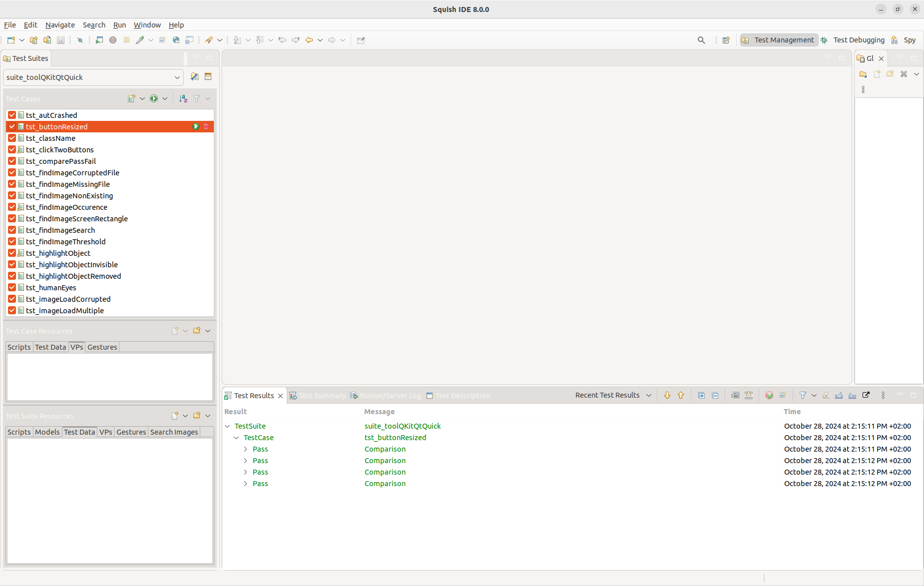Toggle the tst_className checkbox

pyautogui.click(x=12, y=138)
